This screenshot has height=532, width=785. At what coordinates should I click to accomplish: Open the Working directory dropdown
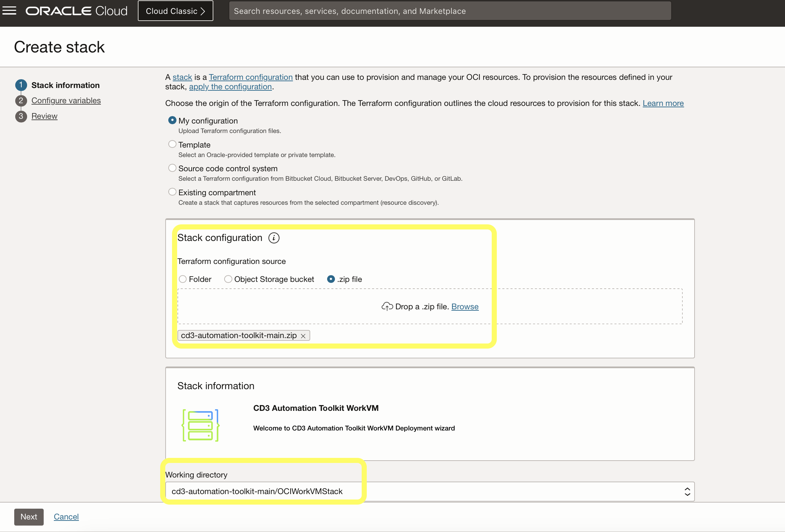430,491
